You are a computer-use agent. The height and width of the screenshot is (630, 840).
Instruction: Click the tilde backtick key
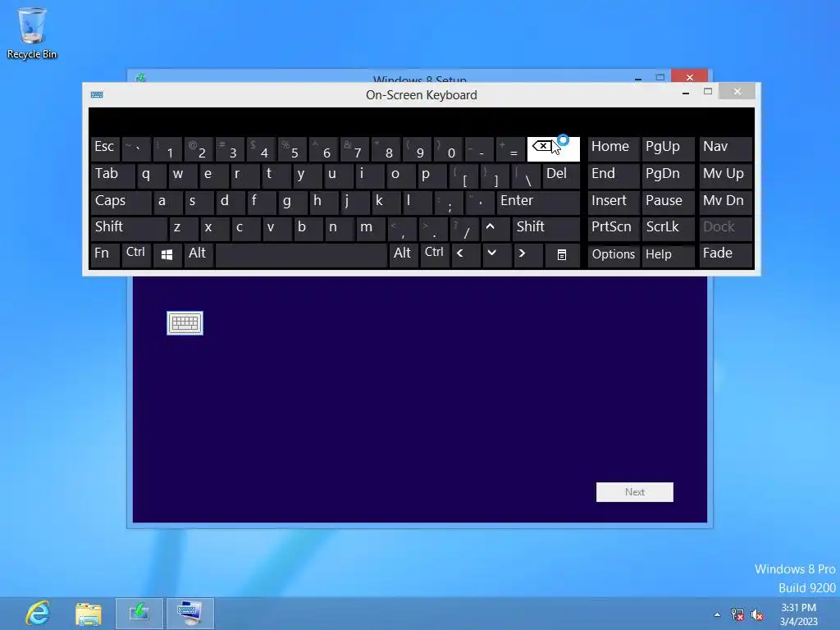[136, 149]
